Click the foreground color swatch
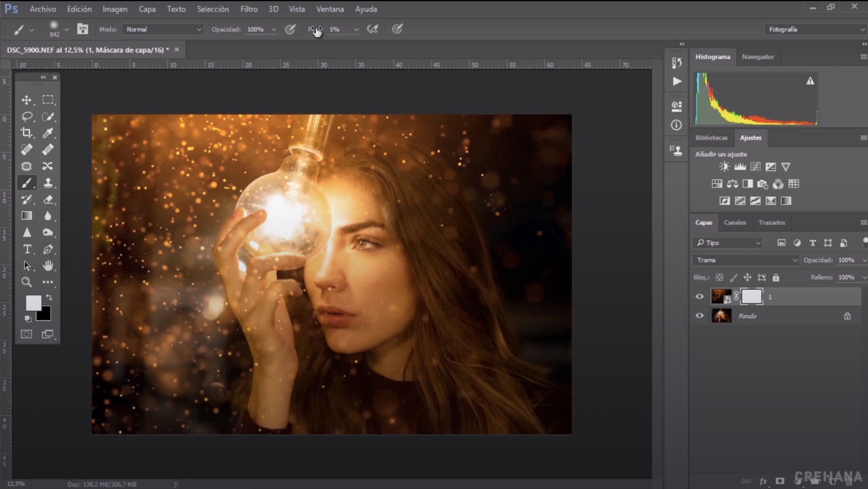 (x=33, y=304)
